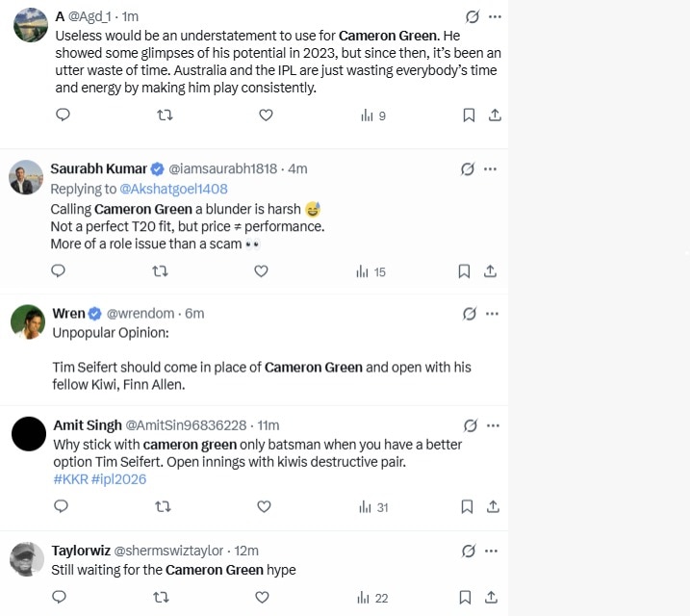The image size is (690, 616).
Task: Reply to the first tweet by A
Action: 63,115
